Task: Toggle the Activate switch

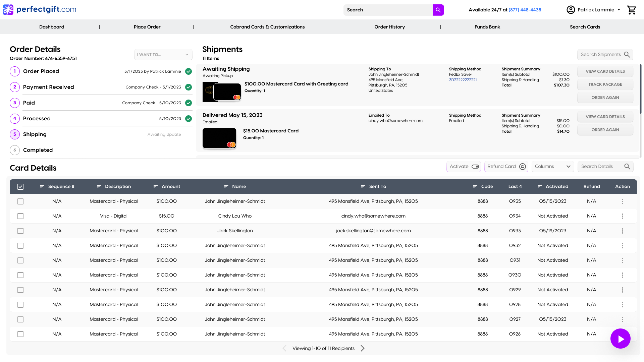Action: (475, 167)
